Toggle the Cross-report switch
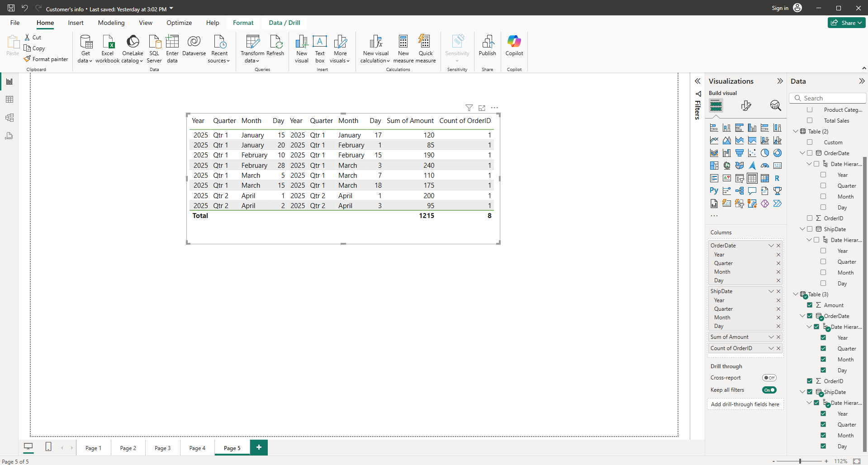The height and width of the screenshot is (465, 868). click(x=769, y=378)
